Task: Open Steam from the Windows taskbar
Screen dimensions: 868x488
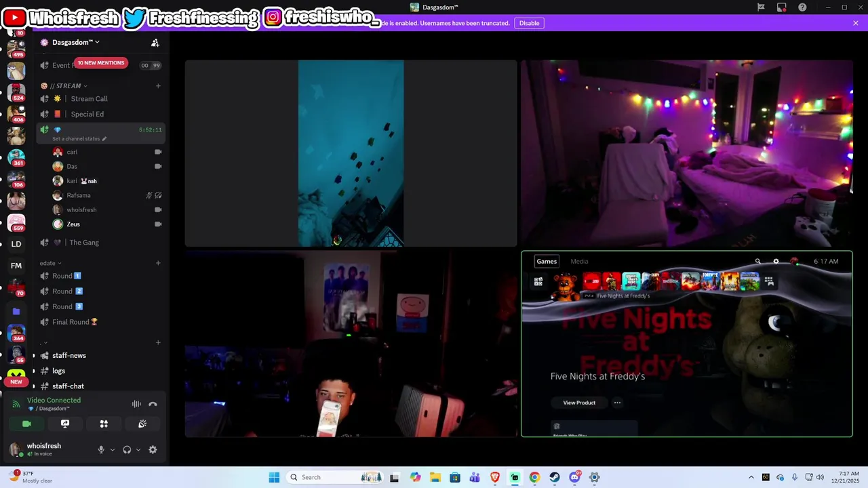Action: [555, 477]
